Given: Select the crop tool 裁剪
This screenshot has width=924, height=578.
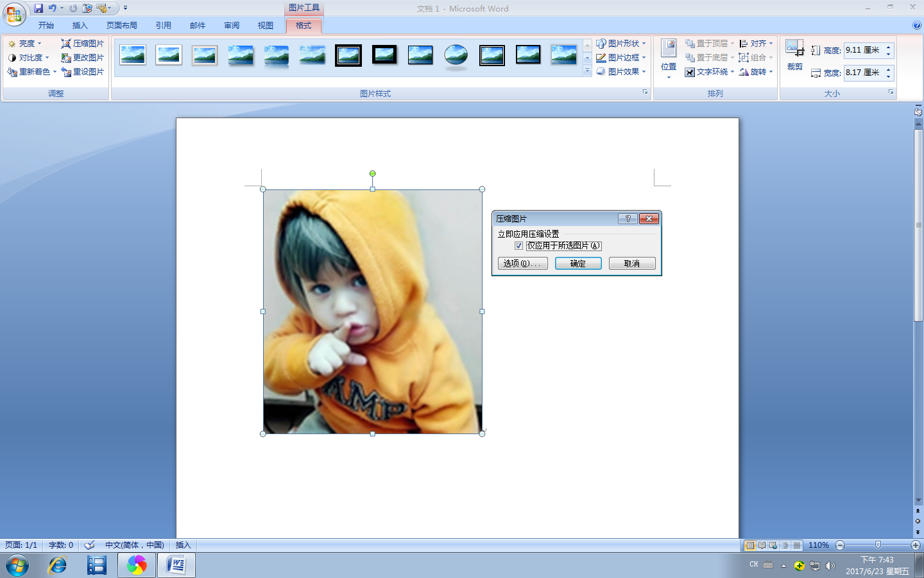Looking at the screenshot, I should click(794, 55).
